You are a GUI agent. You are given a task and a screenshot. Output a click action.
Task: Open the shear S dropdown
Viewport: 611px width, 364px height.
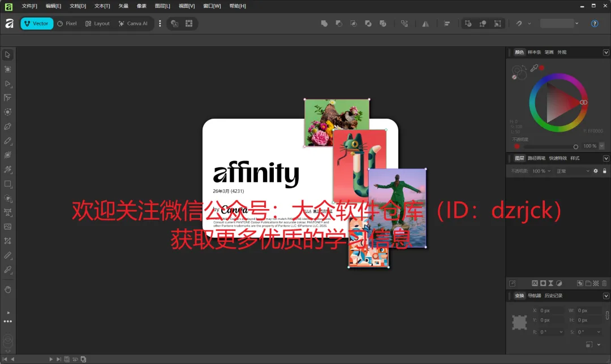click(x=599, y=332)
